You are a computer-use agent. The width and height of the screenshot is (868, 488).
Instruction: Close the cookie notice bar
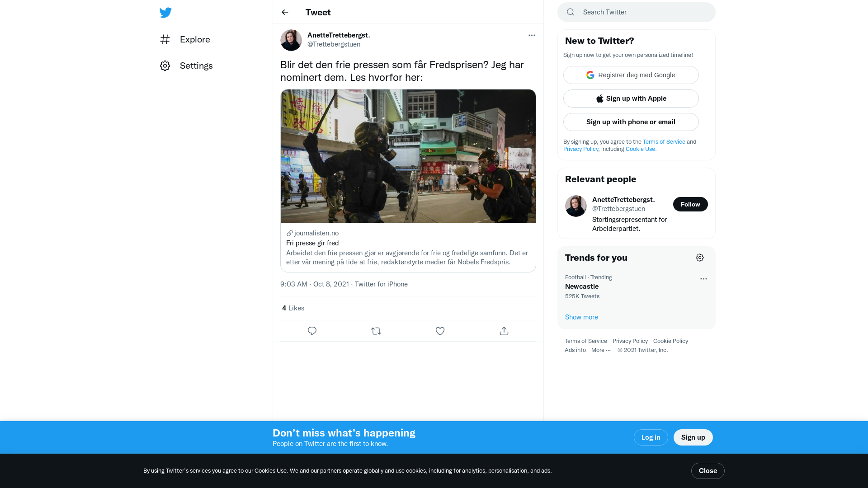708,471
